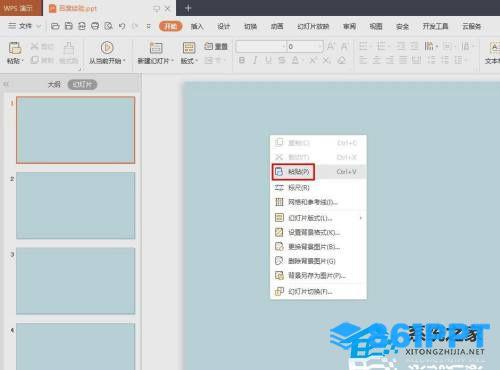The height and width of the screenshot is (370, 500).
Task: Click the Decrease font size icon
Action: (x=344, y=46)
